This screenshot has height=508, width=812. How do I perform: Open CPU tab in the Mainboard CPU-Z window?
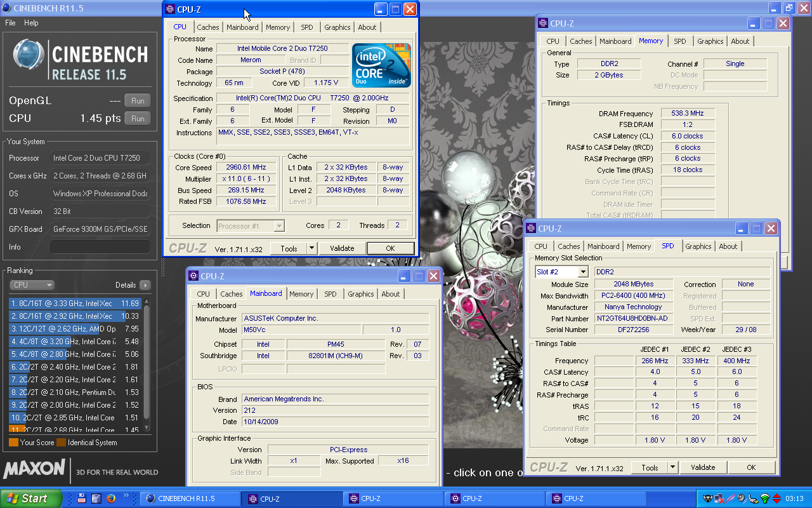click(204, 294)
